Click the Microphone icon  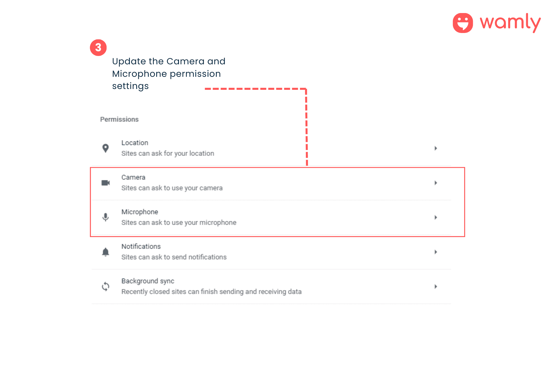click(105, 217)
